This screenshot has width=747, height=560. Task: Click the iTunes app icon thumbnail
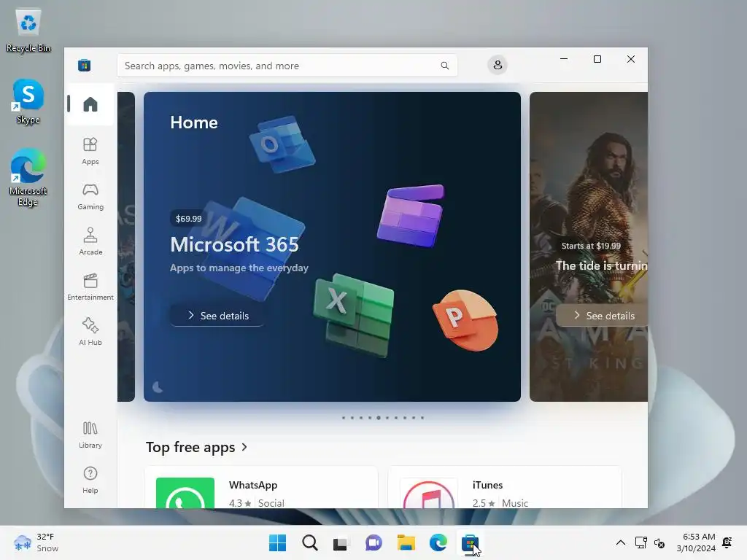(x=429, y=493)
